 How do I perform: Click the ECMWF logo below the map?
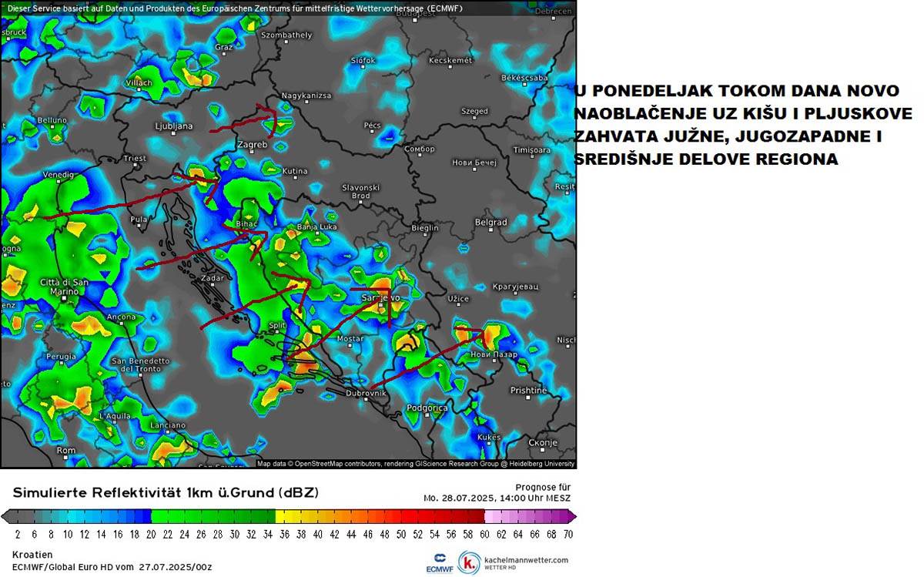pyautogui.click(x=439, y=562)
